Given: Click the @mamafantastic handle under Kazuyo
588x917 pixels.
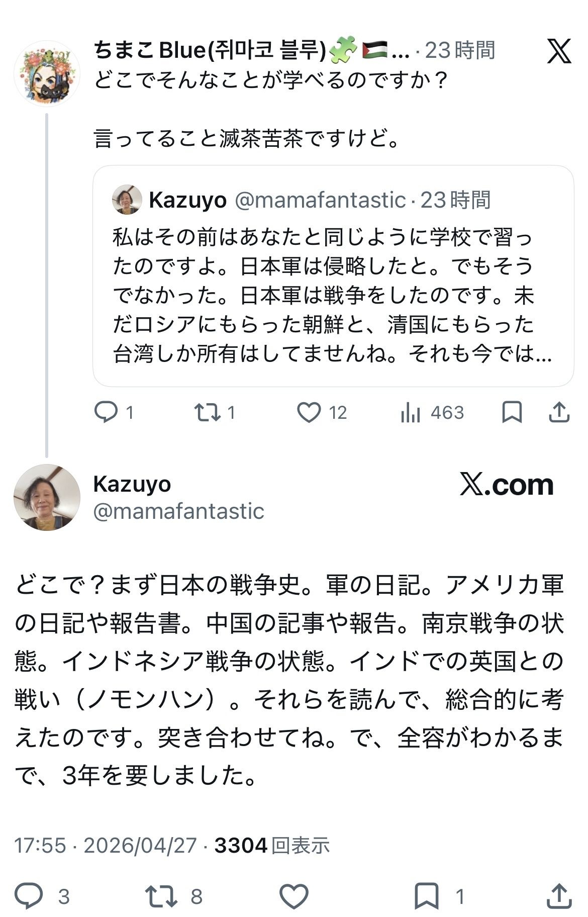Looking at the screenshot, I should [x=178, y=511].
